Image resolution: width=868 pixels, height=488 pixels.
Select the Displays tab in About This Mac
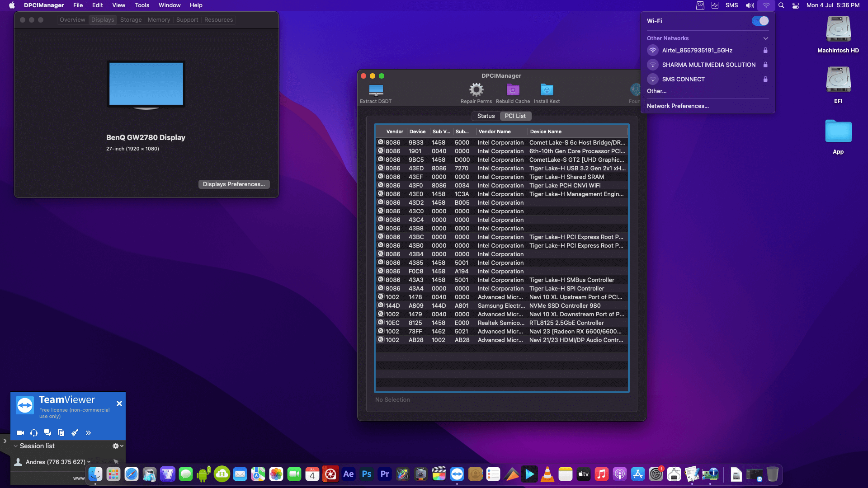click(103, 20)
